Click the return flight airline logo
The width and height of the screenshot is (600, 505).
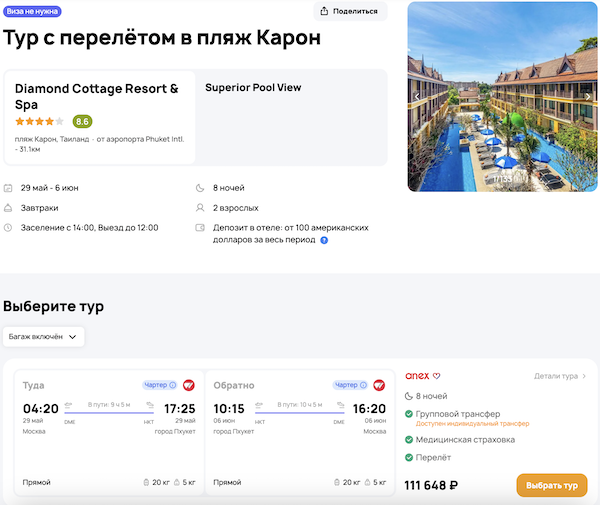[378, 385]
